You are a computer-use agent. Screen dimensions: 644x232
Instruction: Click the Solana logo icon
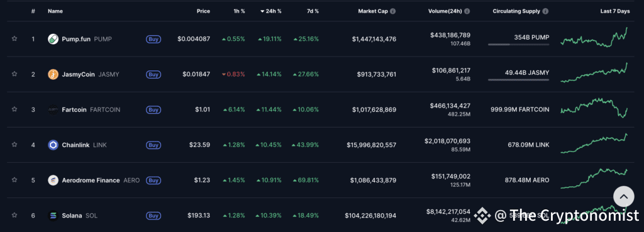[x=53, y=216]
